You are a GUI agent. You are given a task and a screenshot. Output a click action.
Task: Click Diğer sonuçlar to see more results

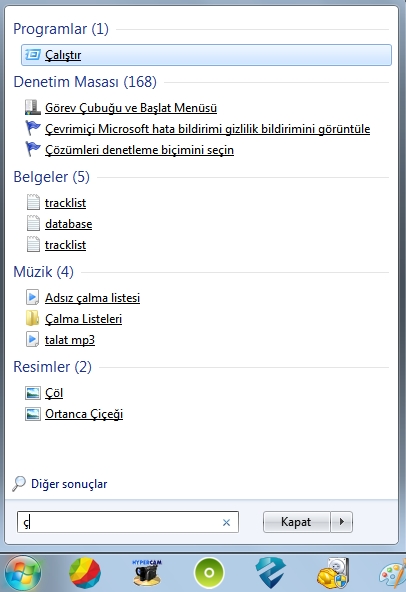(x=69, y=484)
